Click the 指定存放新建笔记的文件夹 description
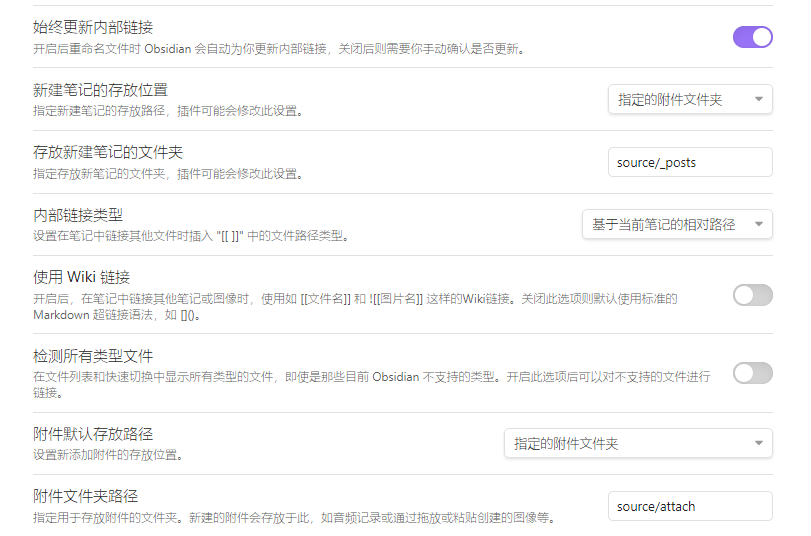 coord(168,174)
